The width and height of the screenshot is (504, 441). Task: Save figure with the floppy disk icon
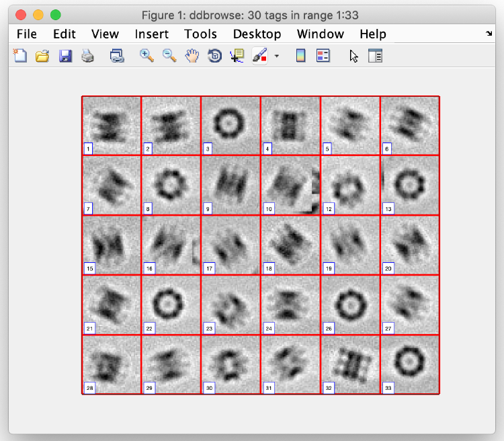point(65,56)
